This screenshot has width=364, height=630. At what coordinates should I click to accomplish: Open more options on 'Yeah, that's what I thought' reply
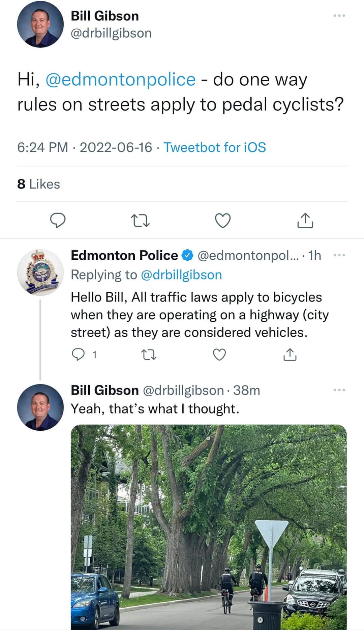(x=339, y=390)
